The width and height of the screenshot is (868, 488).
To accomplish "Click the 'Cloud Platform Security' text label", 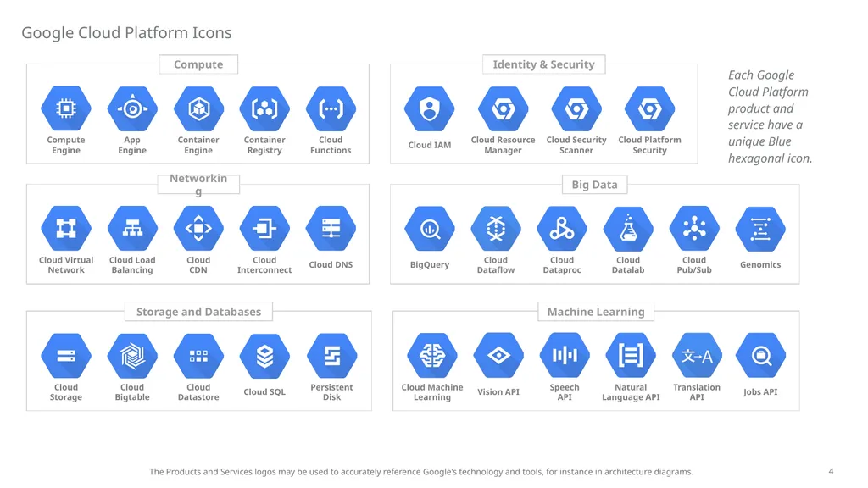I will click(x=650, y=145).
